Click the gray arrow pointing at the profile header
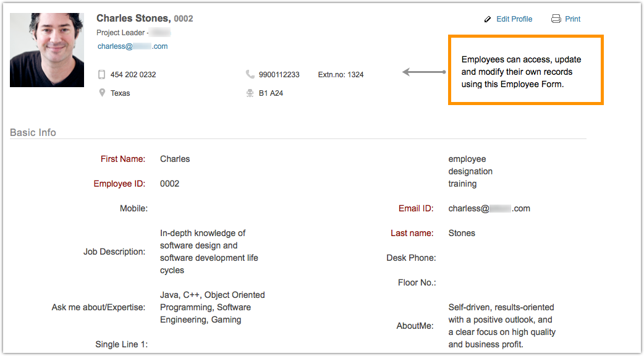Image resolution: width=644 pixels, height=356 pixels. (423, 72)
